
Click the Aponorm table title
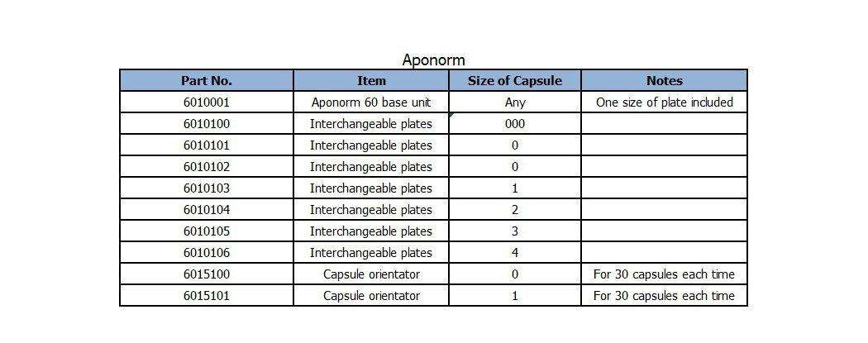(x=433, y=60)
